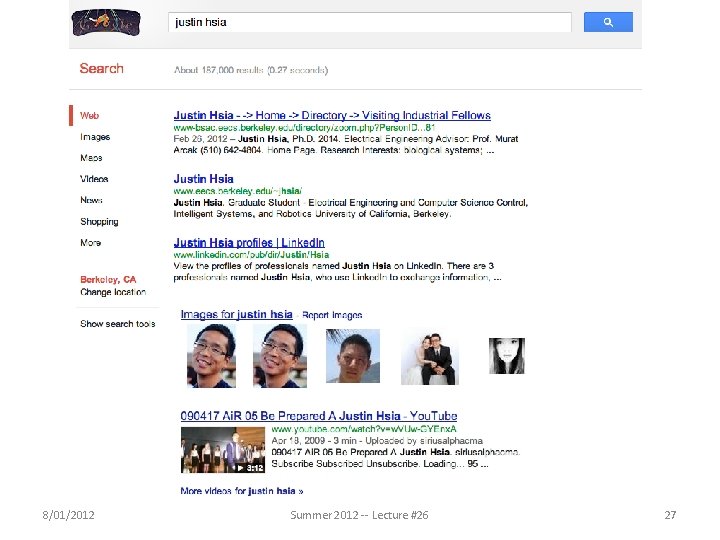Click the www.eecs.berkeley.edu/~jhsia/ URL text

(237, 191)
